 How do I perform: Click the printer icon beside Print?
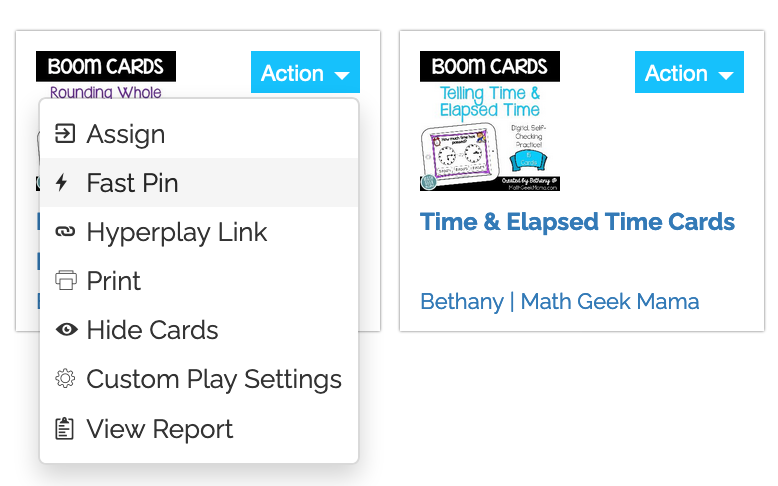click(x=65, y=280)
